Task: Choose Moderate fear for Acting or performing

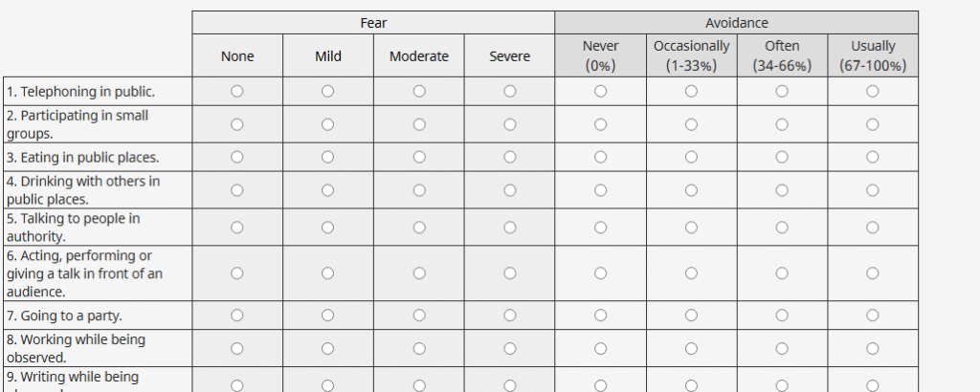Action: [419, 273]
